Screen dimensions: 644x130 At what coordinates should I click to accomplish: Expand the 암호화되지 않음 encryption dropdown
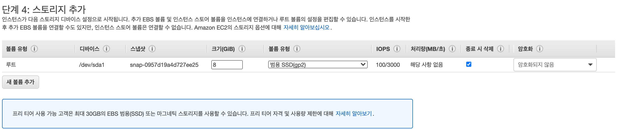click(x=555, y=65)
